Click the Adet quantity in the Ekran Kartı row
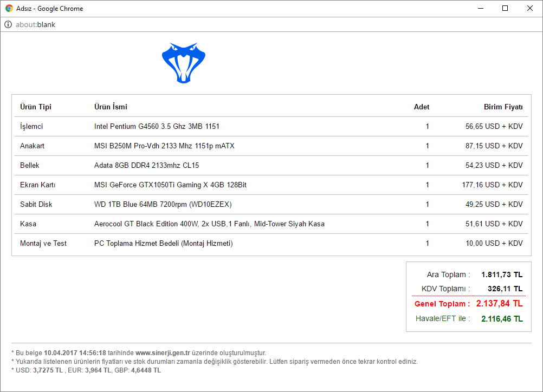Screen dimensions: 543x392 tap(428, 185)
